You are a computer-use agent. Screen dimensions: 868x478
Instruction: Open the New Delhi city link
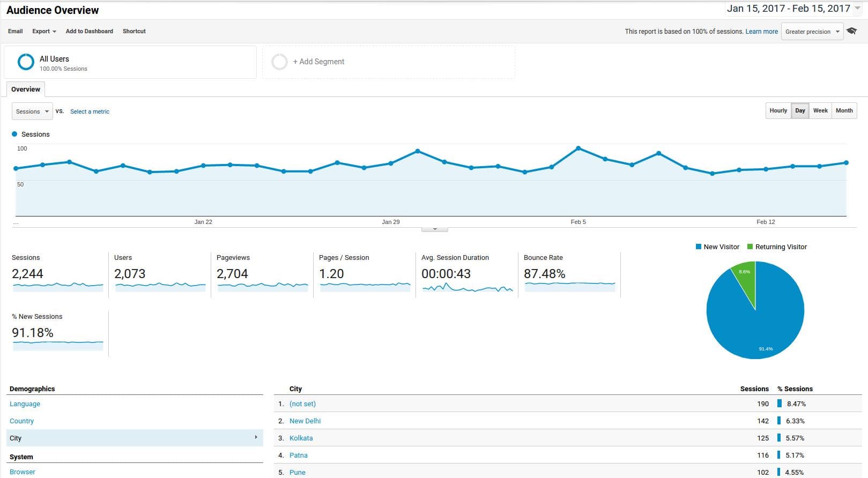(x=305, y=421)
